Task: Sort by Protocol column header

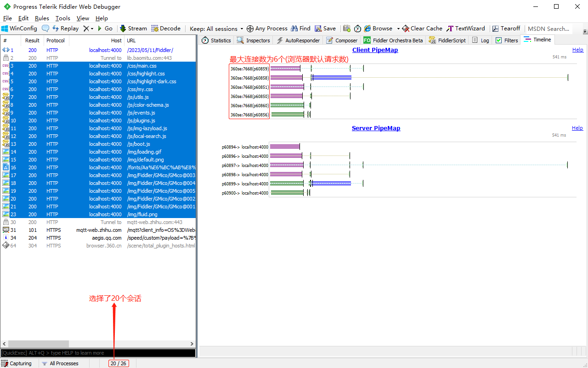Action: pos(56,40)
